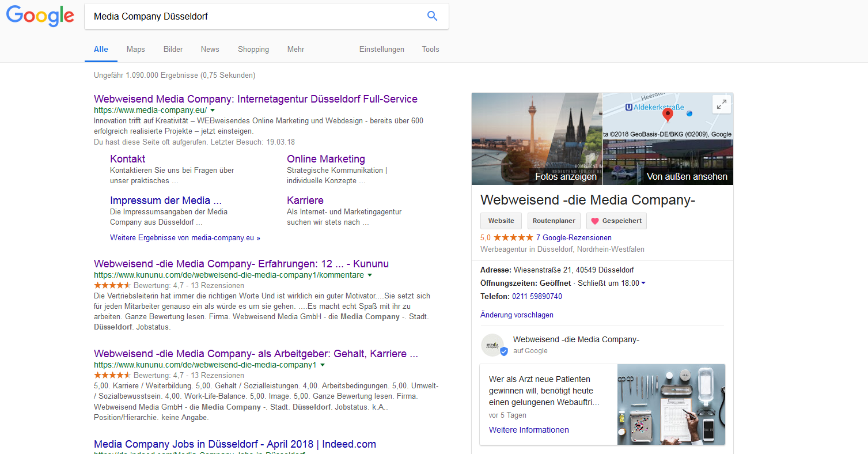868x454 pixels.
Task: Open 'Impressum der Media ...' sitelink
Action: point(166,200)
